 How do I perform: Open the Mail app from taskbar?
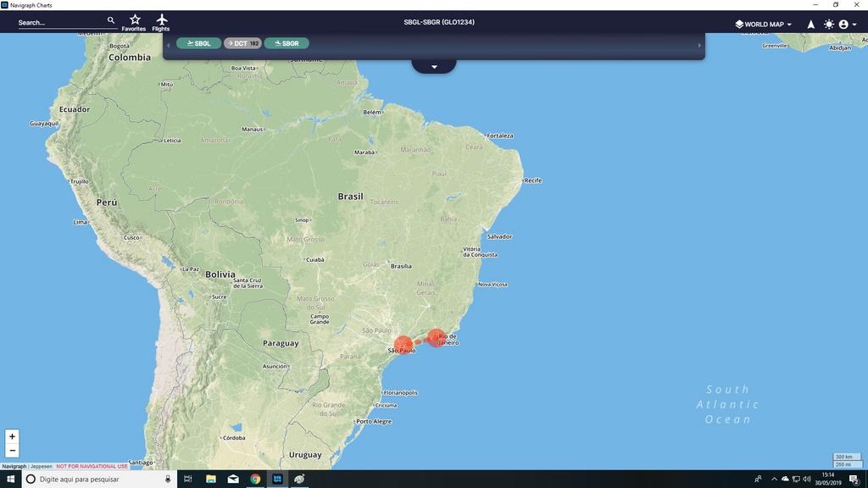point(233,480)
